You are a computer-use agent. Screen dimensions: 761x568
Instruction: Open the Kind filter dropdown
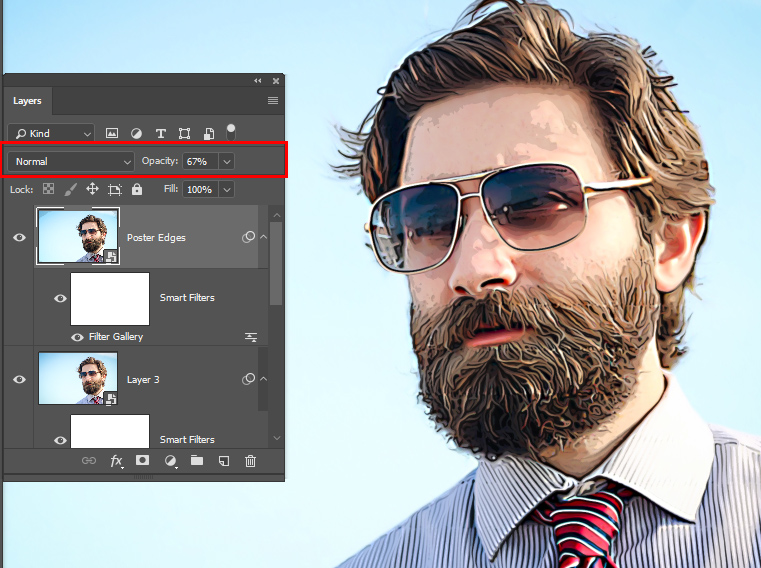coord(51,134)
